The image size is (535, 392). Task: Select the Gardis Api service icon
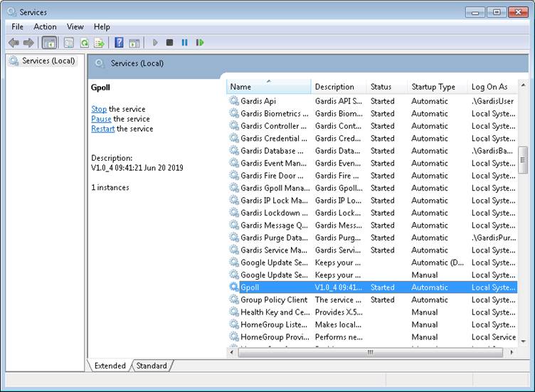click(x=234, y=101)
